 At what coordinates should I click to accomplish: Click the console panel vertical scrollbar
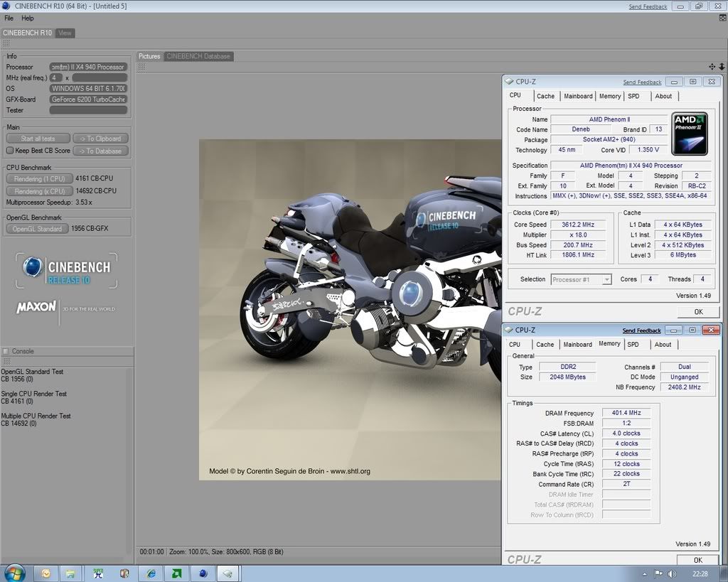coord(130,462)
